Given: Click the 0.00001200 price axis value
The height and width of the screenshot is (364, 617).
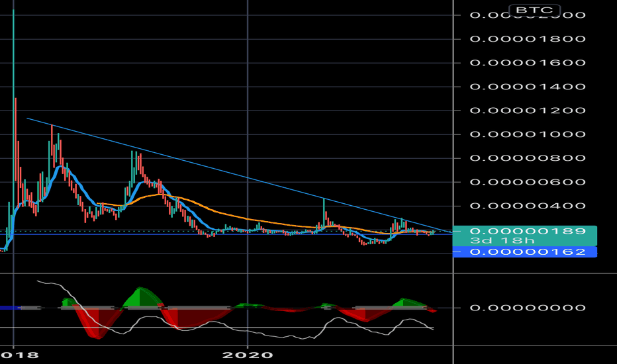Looking at the screenshot, I should pyautogui.click(x=528, y=110).
